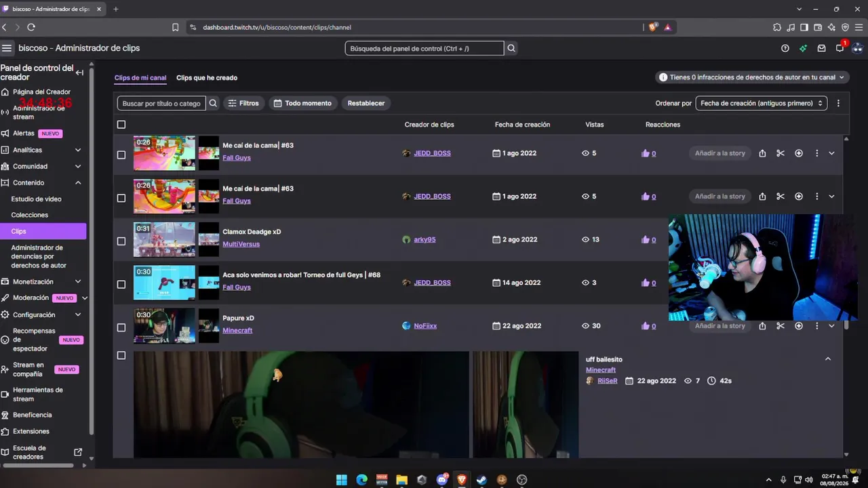Image resolution: width=868 pixels, height=488 pixels.
Task: Open OBS Studio from the taskbar
Action: tap(521, 480)
